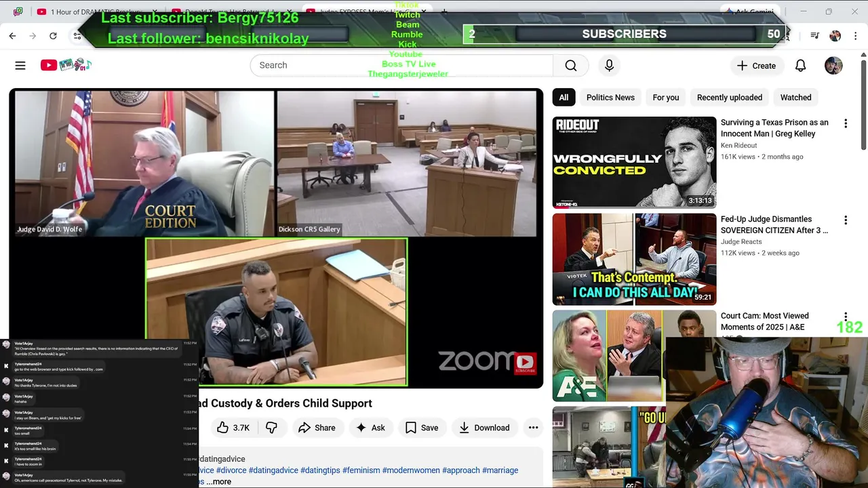Select the 'Watched' filter chip
The width and height of the screenshot is (868, 488).
click(x=795, y=98)
